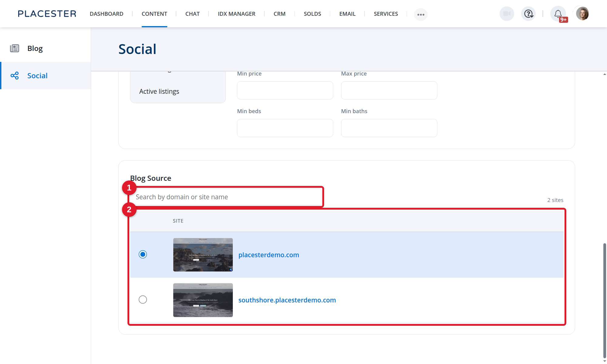Click the '2 sites' count label
607x364 pixels.
pyautogui.click(x=555, y=200)
